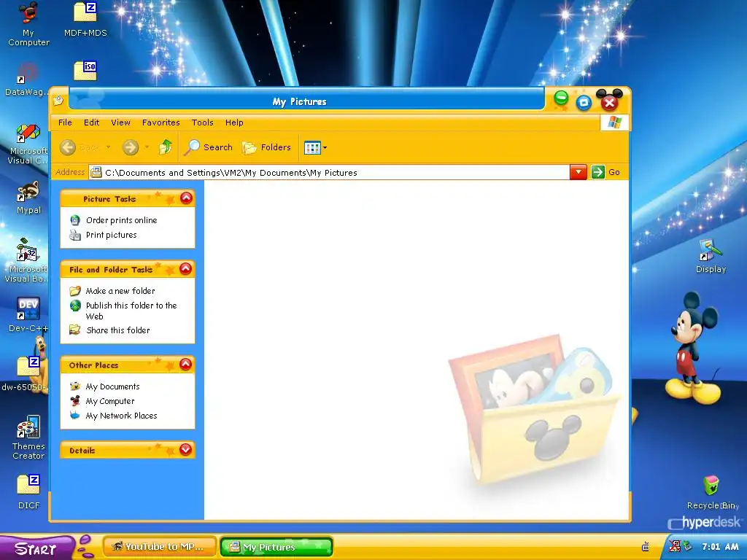Open the MDF+MDS desktop icon
The width and height of the screenshot is (747, 560).
tap(85, 19)
